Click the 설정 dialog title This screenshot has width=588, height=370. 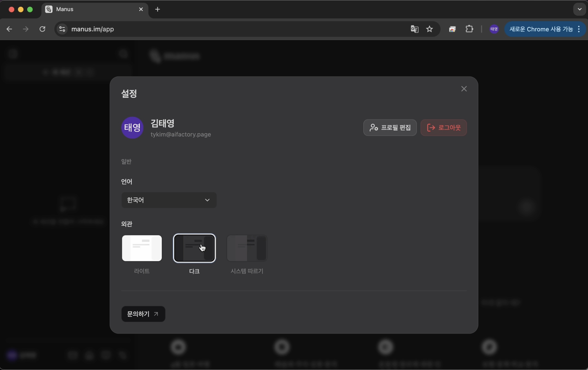click(x=129, y=94)
